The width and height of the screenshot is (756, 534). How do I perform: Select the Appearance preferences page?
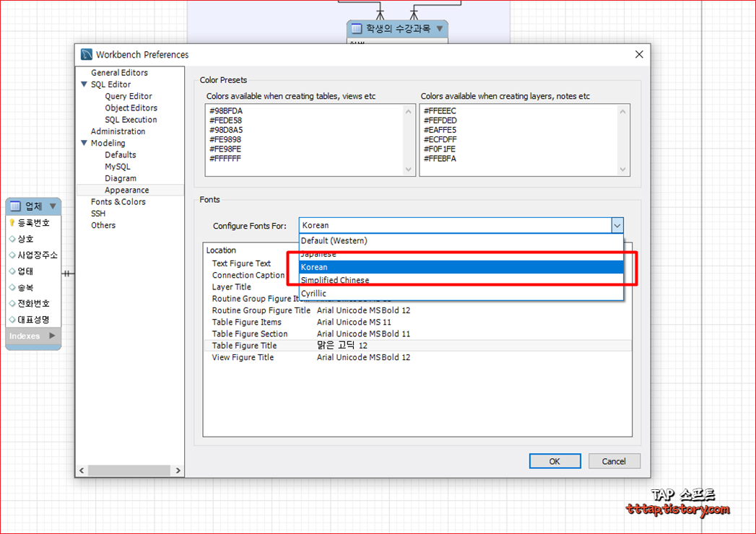pos(127,190)
